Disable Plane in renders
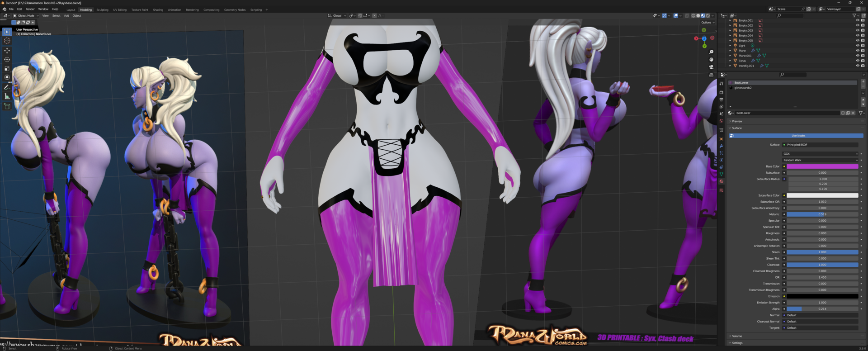Viewport: 868px width, 351px height. pyautogui.click(x=863, y=51)
